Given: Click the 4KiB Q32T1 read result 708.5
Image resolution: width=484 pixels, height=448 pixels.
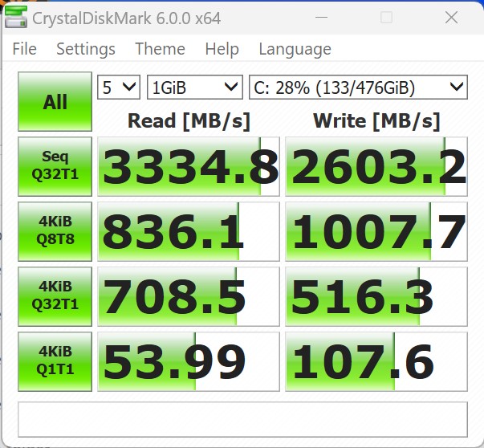Looking at the screenshot, I should point(189,296).
